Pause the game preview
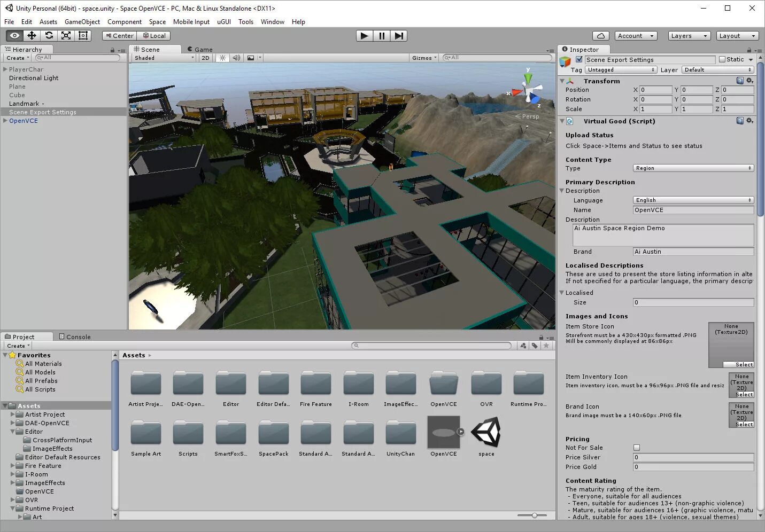The height and width of the screenshot is (532, 765). 382,36
